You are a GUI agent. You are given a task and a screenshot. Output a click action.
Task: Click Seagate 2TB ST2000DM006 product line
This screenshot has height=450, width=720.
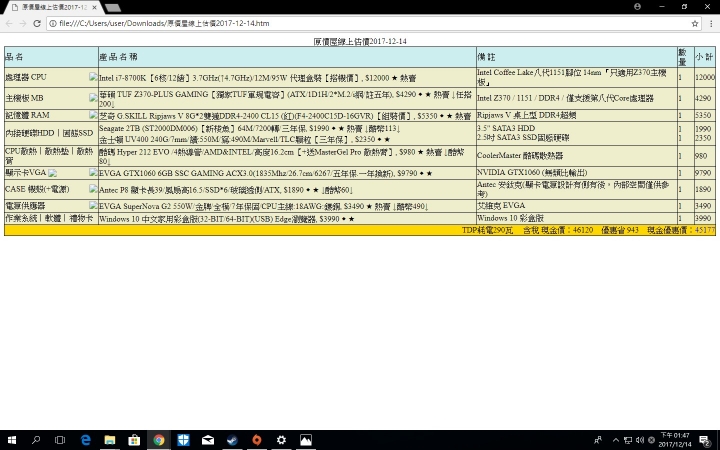pos(250,128)
